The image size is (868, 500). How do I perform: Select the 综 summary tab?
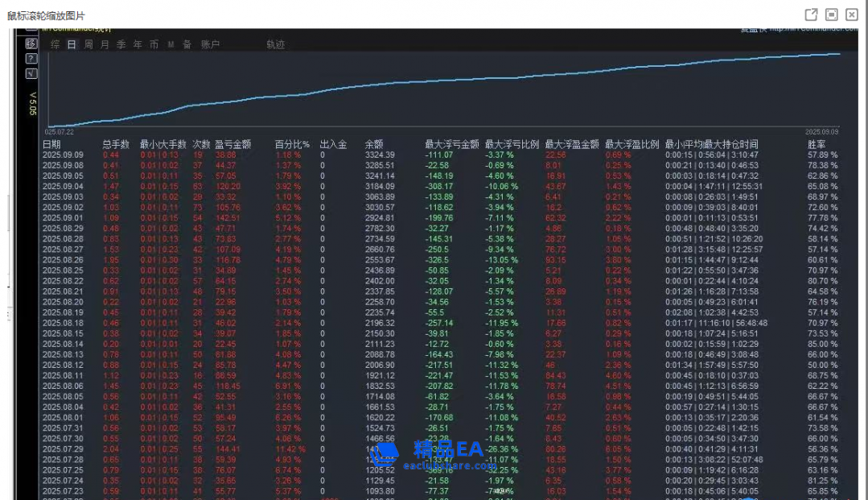click(56, 45)
